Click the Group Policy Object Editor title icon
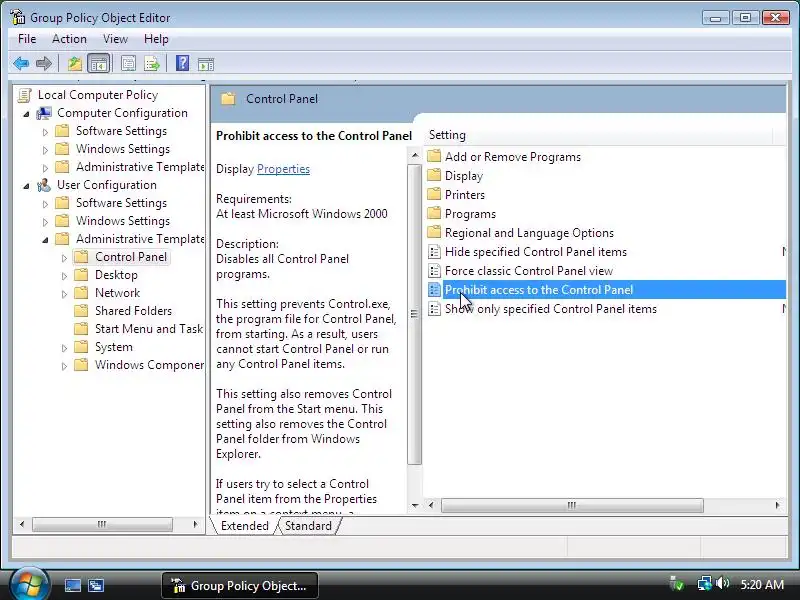The image size is (800, 600). click(x=17, y=17)
